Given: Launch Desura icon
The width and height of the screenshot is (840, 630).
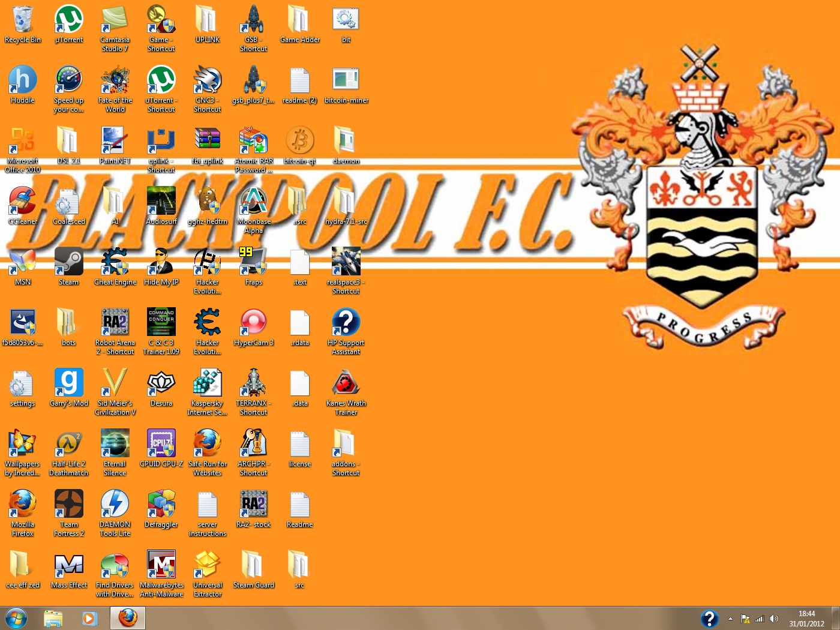Looking at the screenshot, I should pyautogui.click(x=161, y=388).
